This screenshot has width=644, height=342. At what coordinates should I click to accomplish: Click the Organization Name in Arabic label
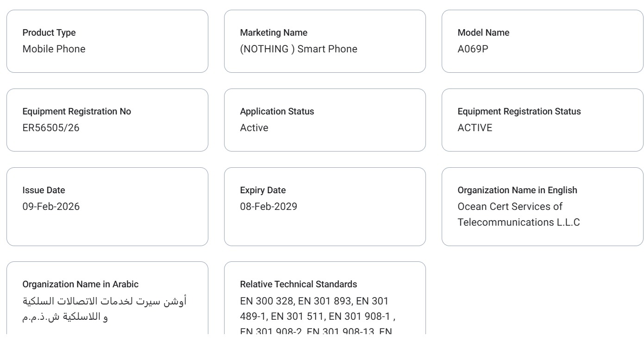click(74, 284)
